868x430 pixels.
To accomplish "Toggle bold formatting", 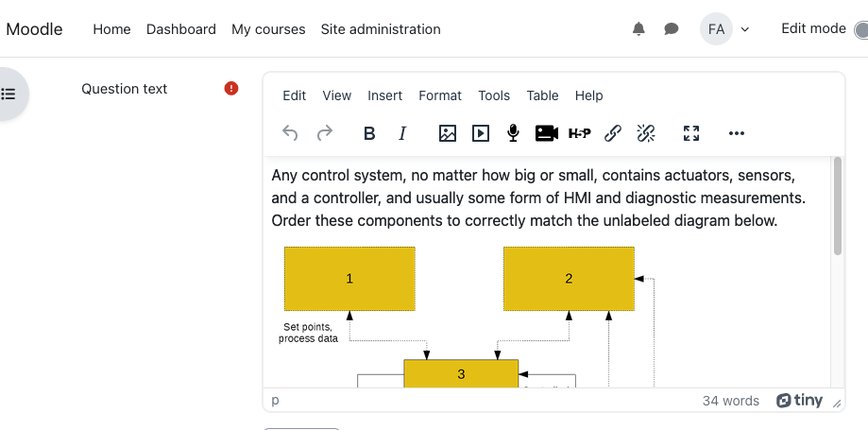I will pyautogui.click(x=369, y=133).
